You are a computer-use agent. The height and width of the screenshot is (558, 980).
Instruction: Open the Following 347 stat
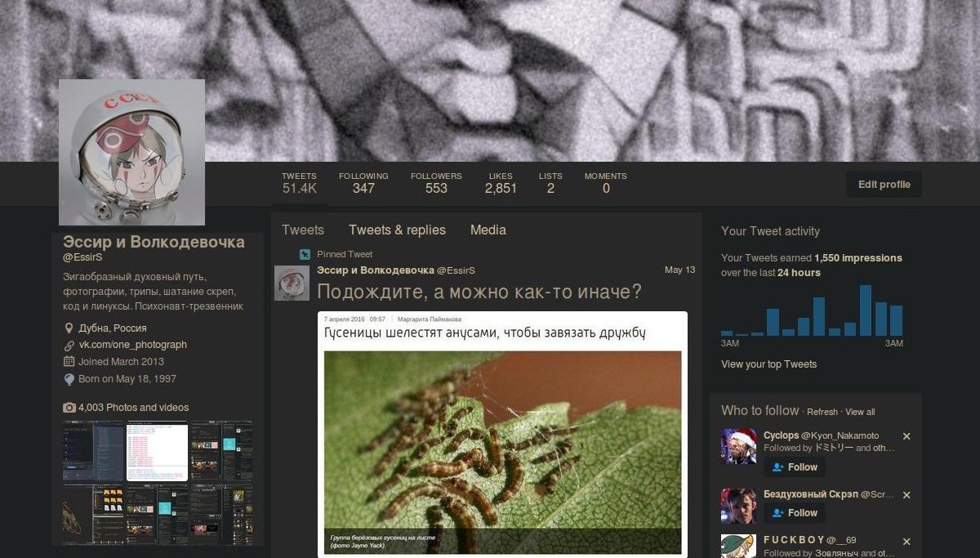tap(363, 183)
